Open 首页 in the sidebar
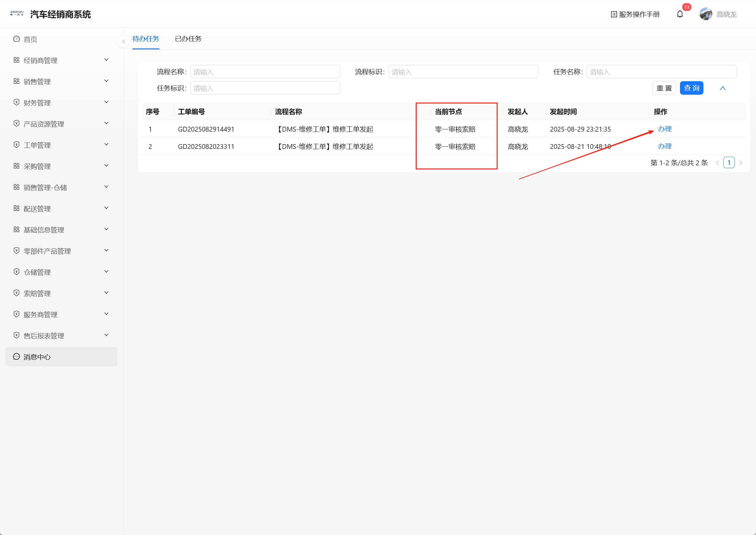This screenshot has width=756, height=535. click(61, 39)
